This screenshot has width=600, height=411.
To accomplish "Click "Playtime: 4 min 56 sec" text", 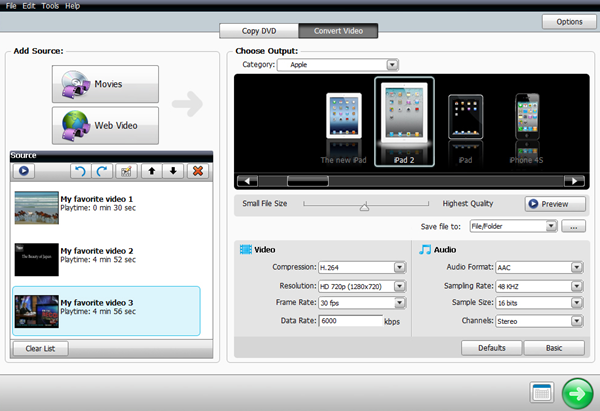I will pos(98,311).
